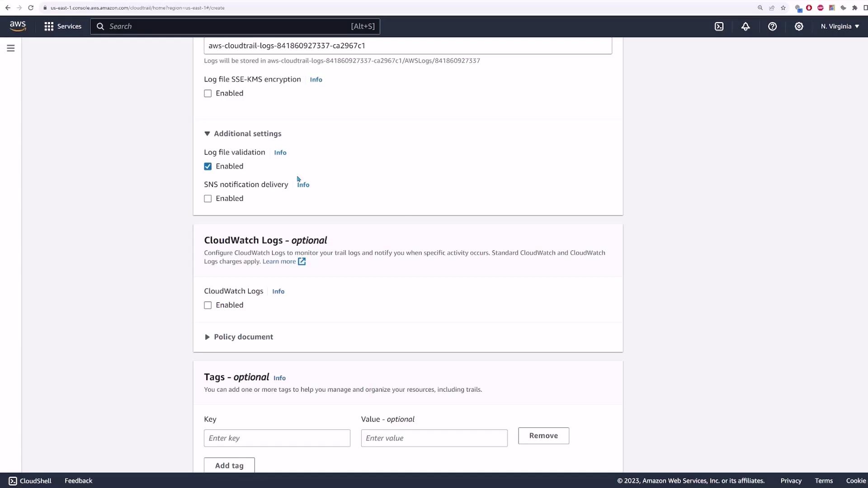Open the AWS home logo
868x488 pixels.
click(x=18, y=26)
